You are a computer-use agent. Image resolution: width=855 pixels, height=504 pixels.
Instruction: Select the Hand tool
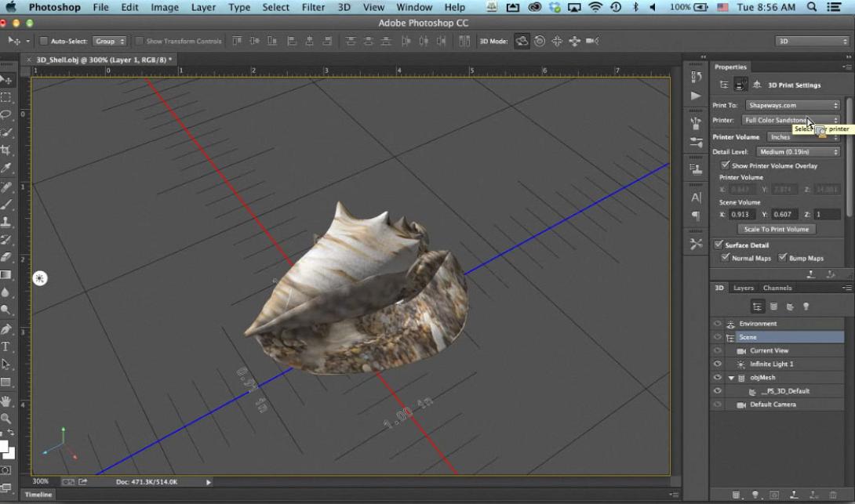(5, 401)
